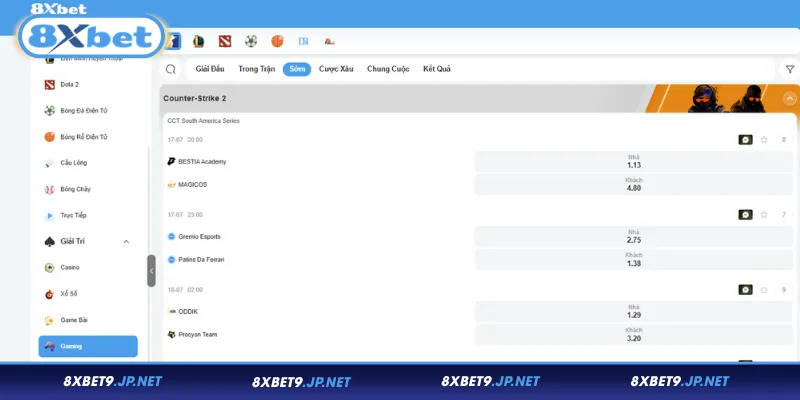Bet on ODDIK at odds 1.29
Screen dimensions: 800x400
pyautogui.click(x=634, y=312)
